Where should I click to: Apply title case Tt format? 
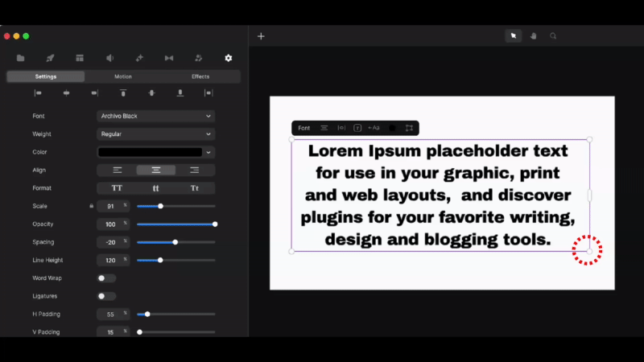pos(195,188)
